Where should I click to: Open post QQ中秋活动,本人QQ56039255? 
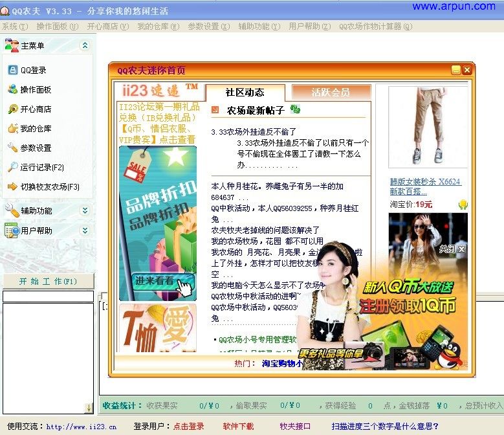point(285,214)
